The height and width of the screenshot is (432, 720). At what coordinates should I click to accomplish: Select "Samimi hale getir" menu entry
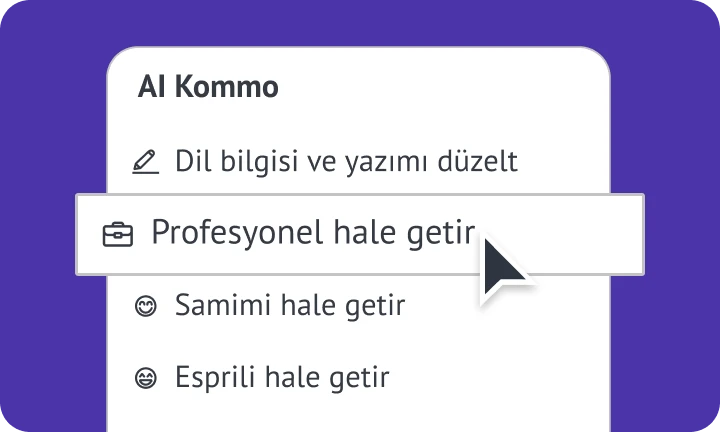click(x=290, y=305)
